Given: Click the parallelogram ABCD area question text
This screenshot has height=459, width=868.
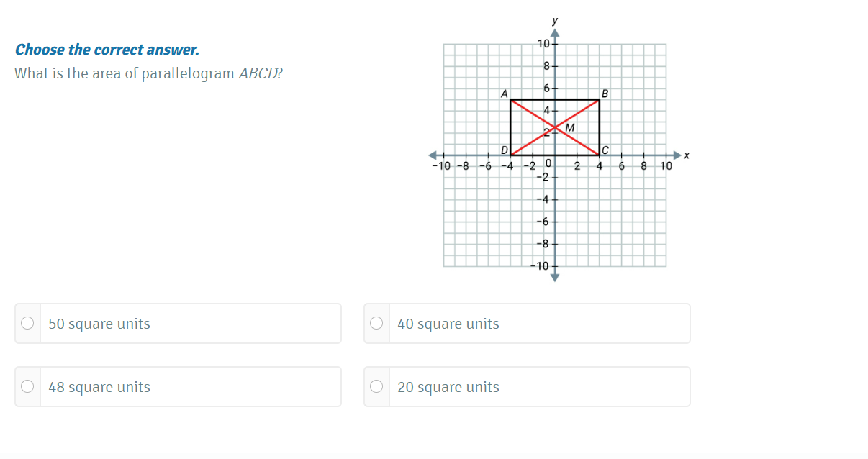Looking at the screenshot, I should click(x=149, y=73).
